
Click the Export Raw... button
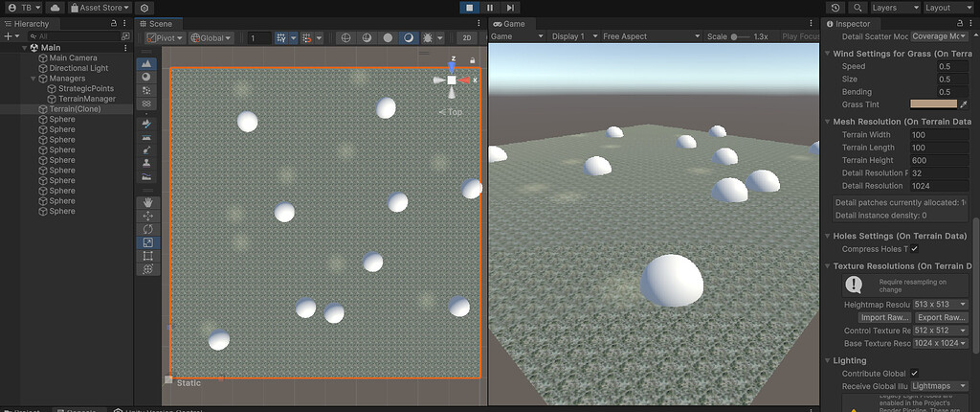tap(941, 317)
